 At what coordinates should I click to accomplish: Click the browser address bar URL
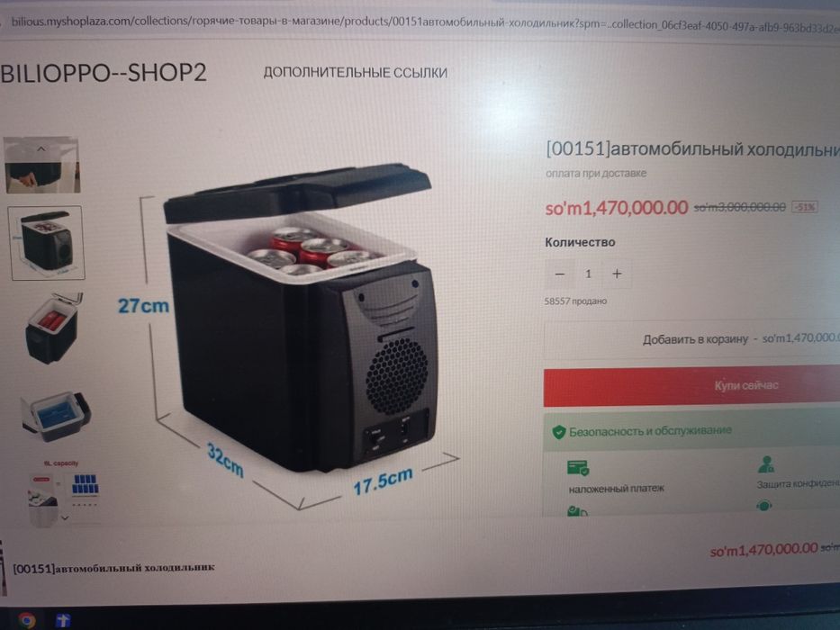423,23
